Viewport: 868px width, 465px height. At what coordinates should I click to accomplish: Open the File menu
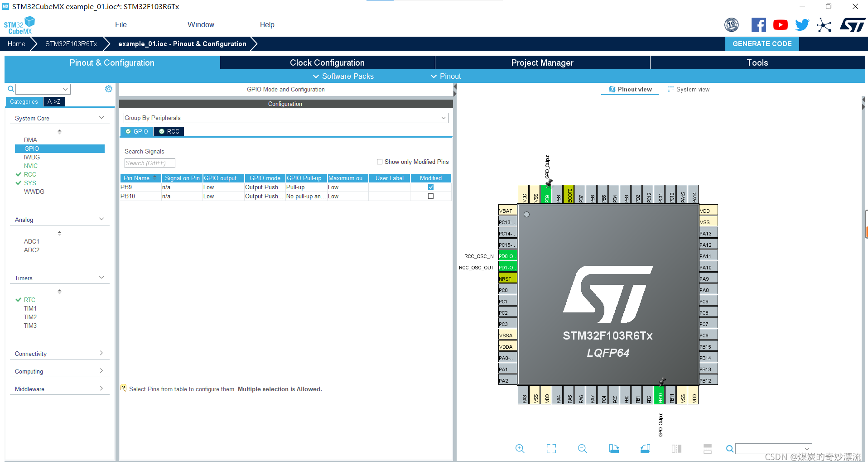pos(121,24)
